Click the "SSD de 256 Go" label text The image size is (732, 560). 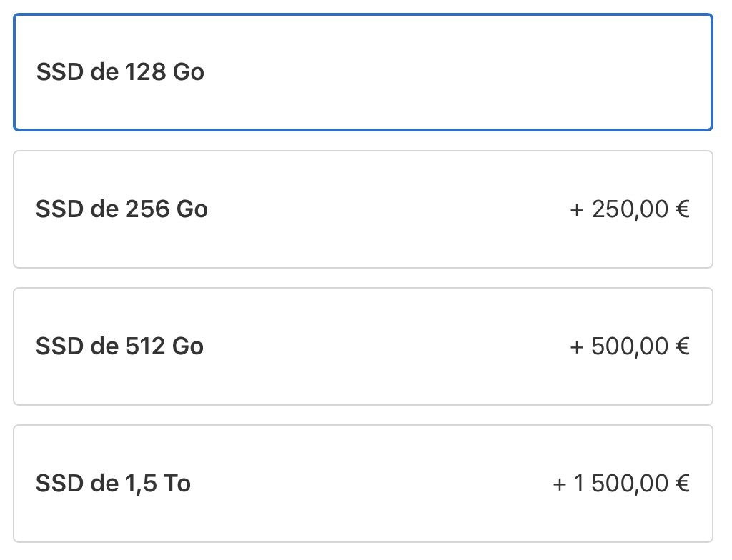tap(122, 209)
